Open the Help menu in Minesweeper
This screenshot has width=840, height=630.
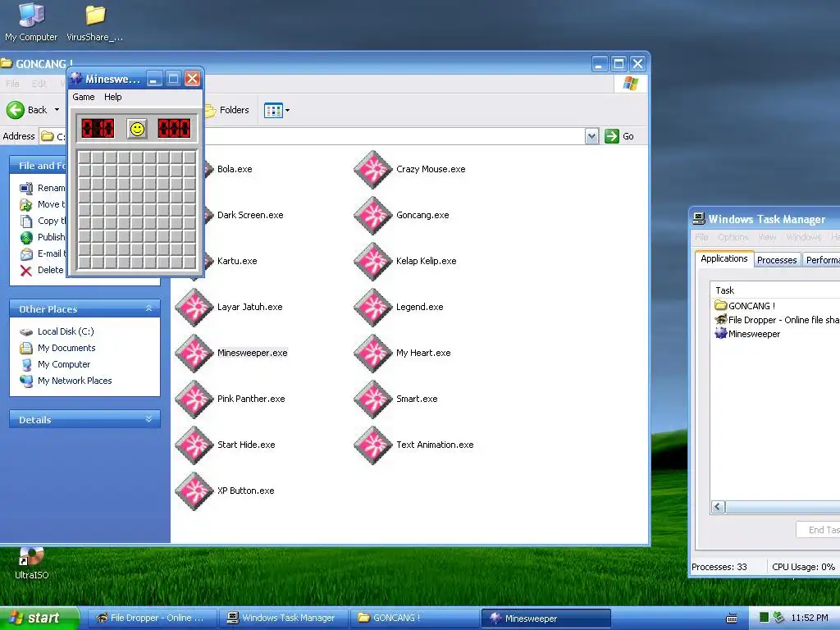click(x=113, y=97)
